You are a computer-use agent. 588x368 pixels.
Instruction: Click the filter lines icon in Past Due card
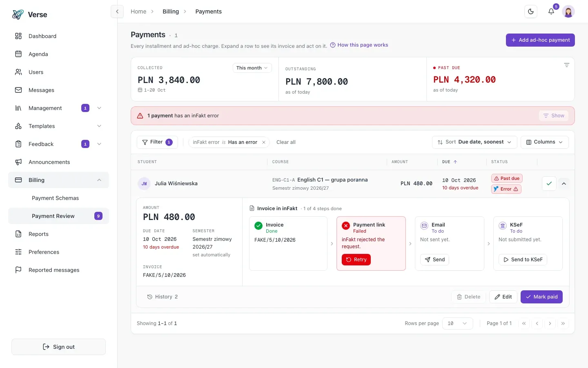(566, 65)
